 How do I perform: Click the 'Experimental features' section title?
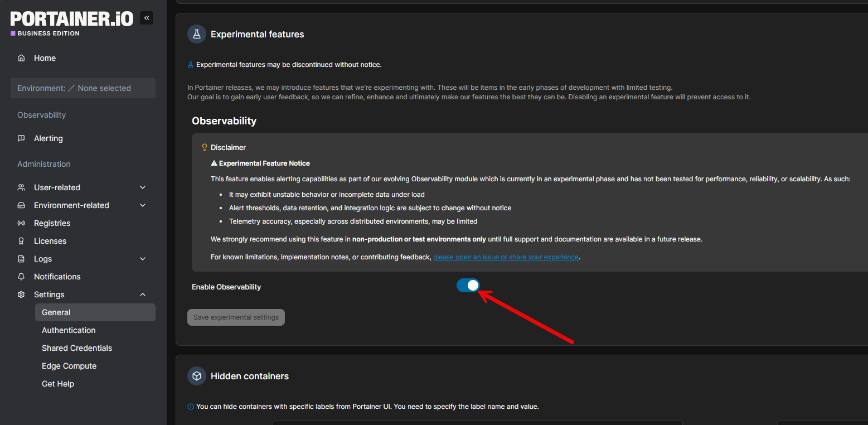(x=258, y=34)
